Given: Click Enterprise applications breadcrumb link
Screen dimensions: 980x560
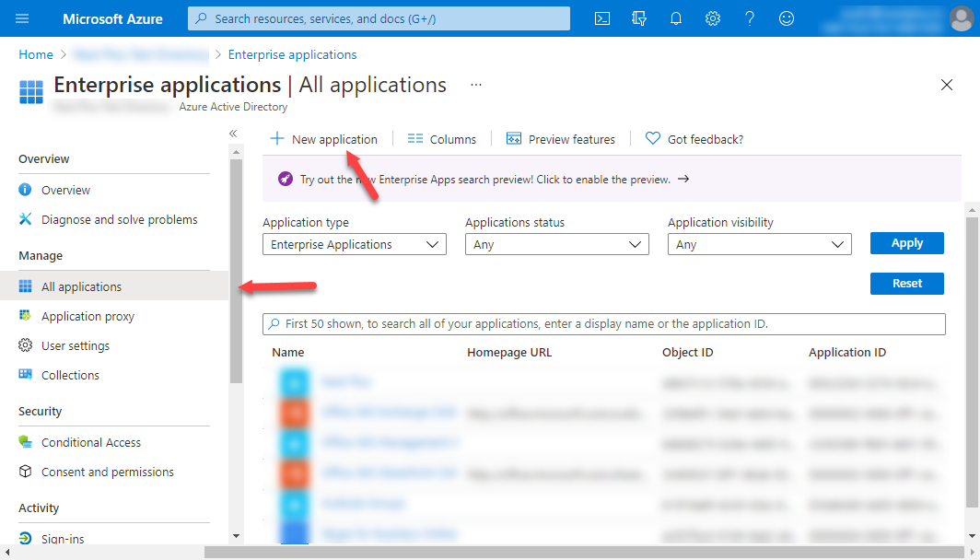Looking at the screenshot, I should click(293, 54).
